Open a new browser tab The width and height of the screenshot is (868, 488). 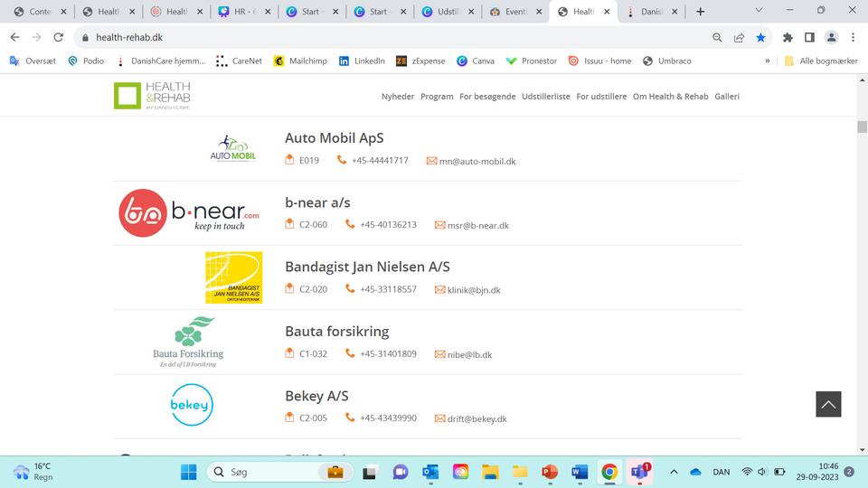pyautogui.click(x=700, y=12)
